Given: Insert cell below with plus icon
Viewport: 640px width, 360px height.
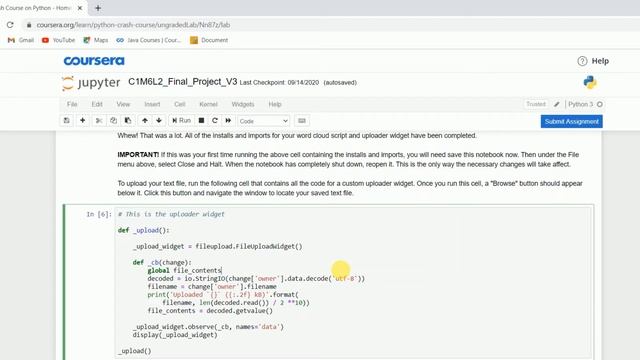Looking at the screenshot, I should (82, 121).
